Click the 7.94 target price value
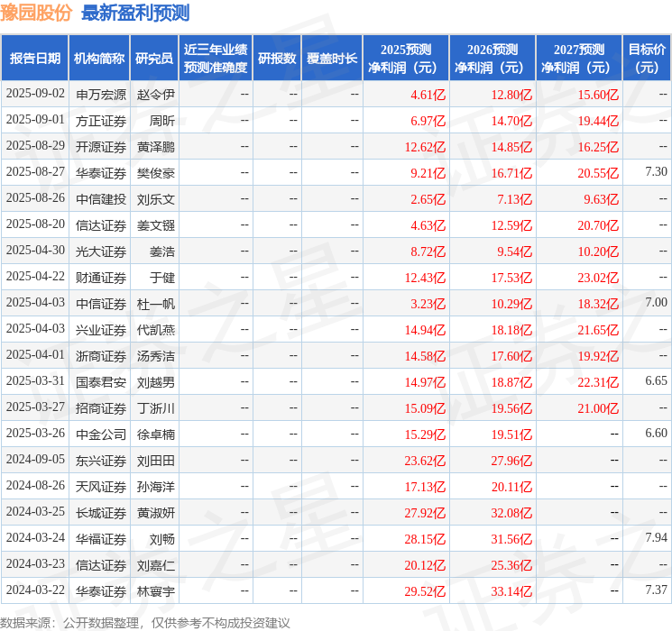Viewport: 672px width, 631px height. tap(656, 538)
